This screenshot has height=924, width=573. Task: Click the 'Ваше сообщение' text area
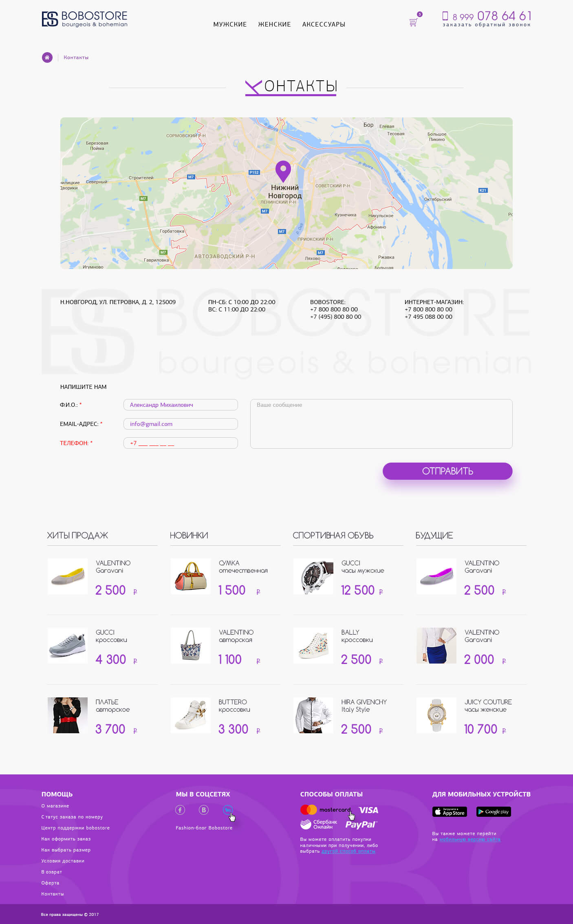click(x=381, y=424)
